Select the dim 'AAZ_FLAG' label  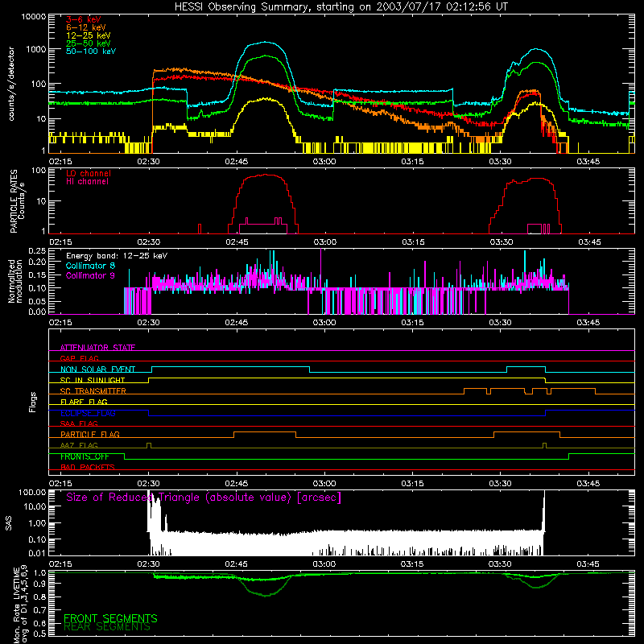coord(79,445)
